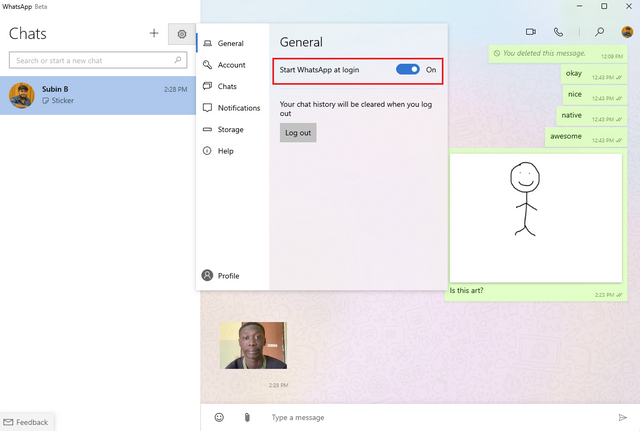Open the Help settings tab

233,151
